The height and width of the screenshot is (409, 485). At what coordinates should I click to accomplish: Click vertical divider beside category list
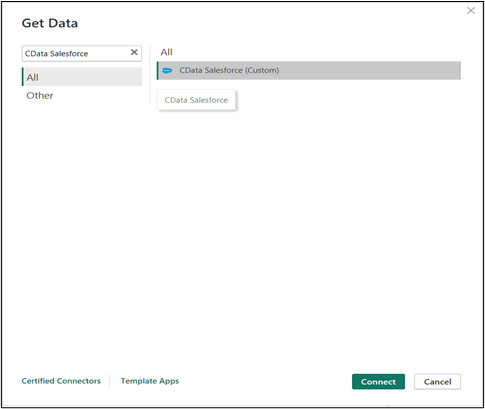tap(150, 75)
